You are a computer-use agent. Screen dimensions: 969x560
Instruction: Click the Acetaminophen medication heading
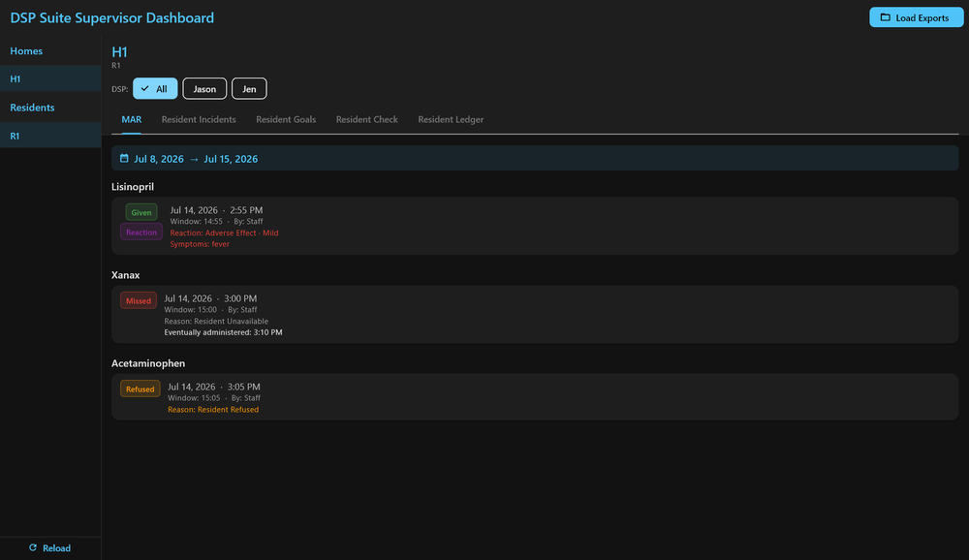click(148, 363)
